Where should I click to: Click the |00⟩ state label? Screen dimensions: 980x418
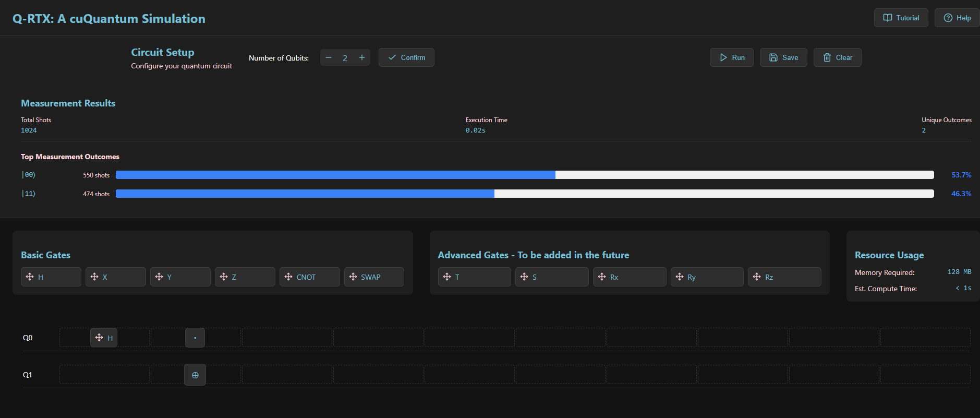click(x=29, y=175)
